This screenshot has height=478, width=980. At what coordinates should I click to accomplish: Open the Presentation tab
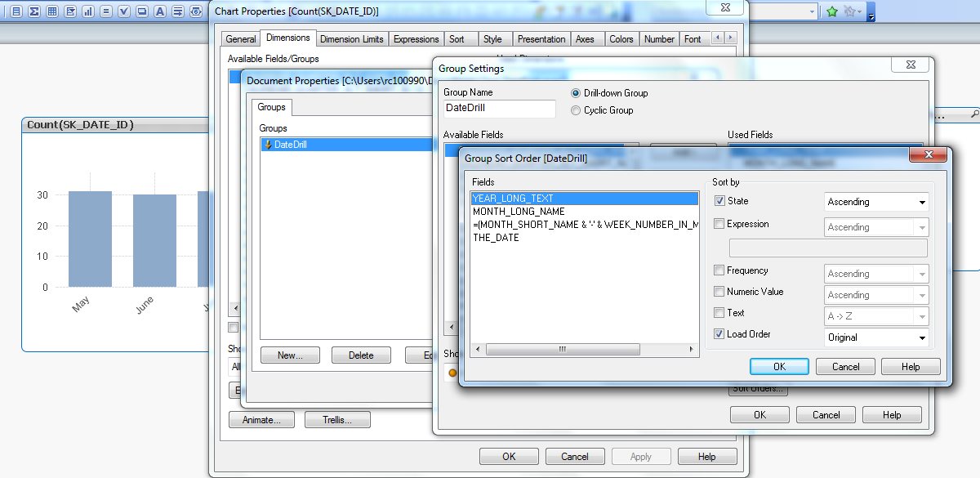pyautogui.click(x=541, y=39)
